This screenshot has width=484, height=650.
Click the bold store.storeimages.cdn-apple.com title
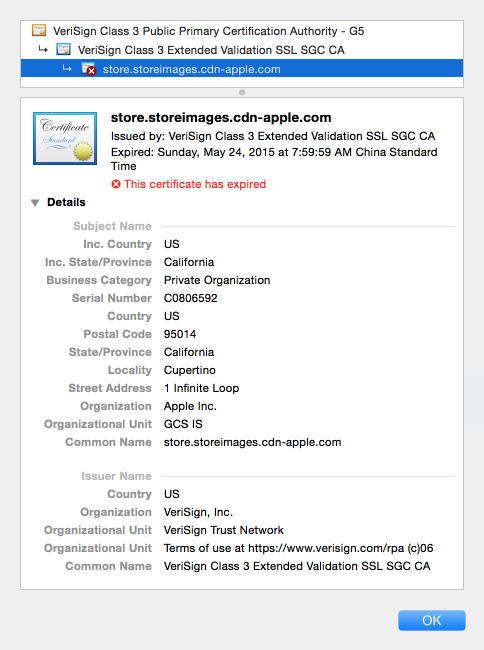pyautogui.click(x=221, y=118)
